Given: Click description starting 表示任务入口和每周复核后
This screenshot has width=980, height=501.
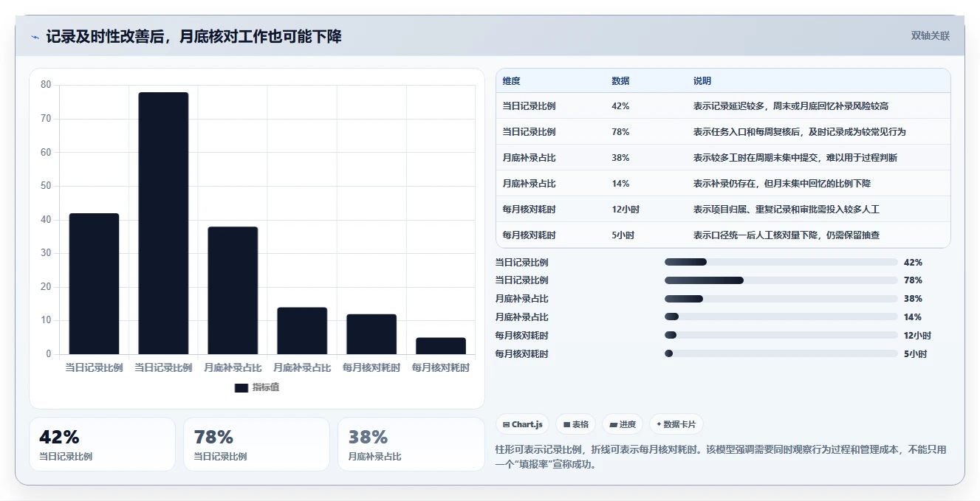Looking at the screenshot, I should pyautogui.click(x=799, y=132).
